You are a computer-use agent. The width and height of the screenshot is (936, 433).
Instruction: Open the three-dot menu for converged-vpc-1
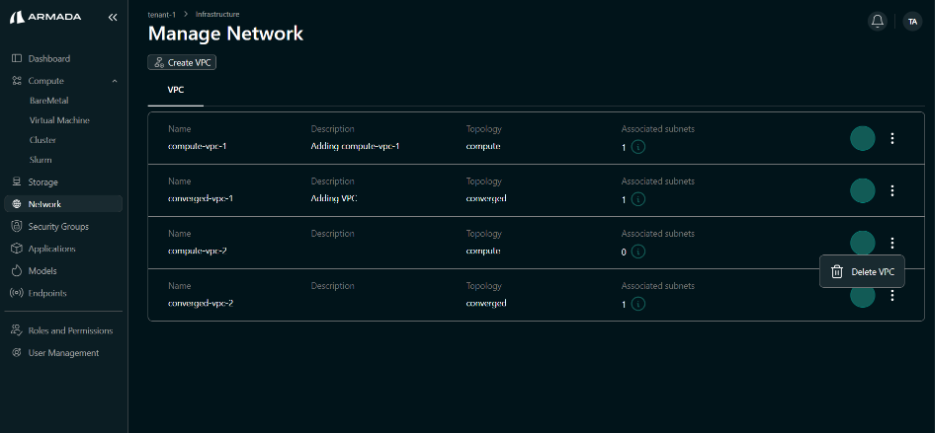coord(892,191)
